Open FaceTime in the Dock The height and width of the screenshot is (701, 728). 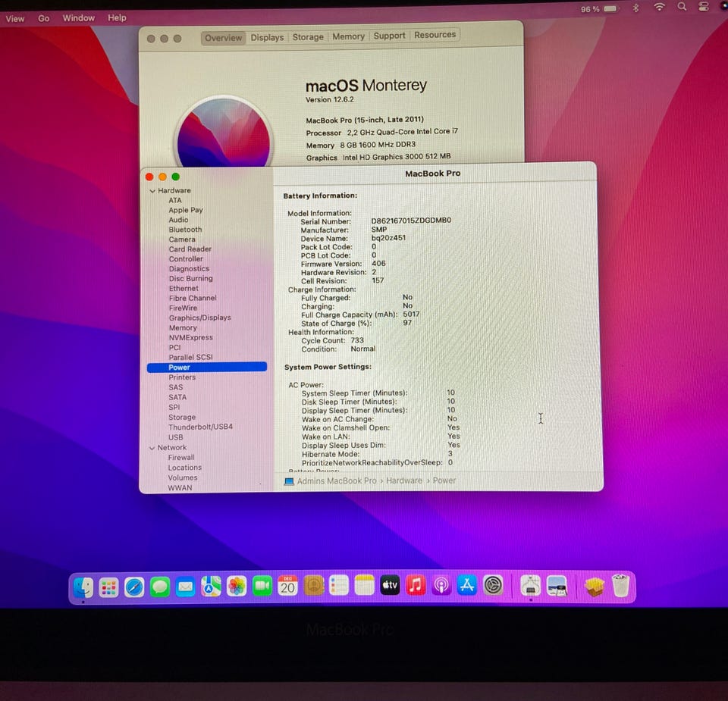(262, 587)
